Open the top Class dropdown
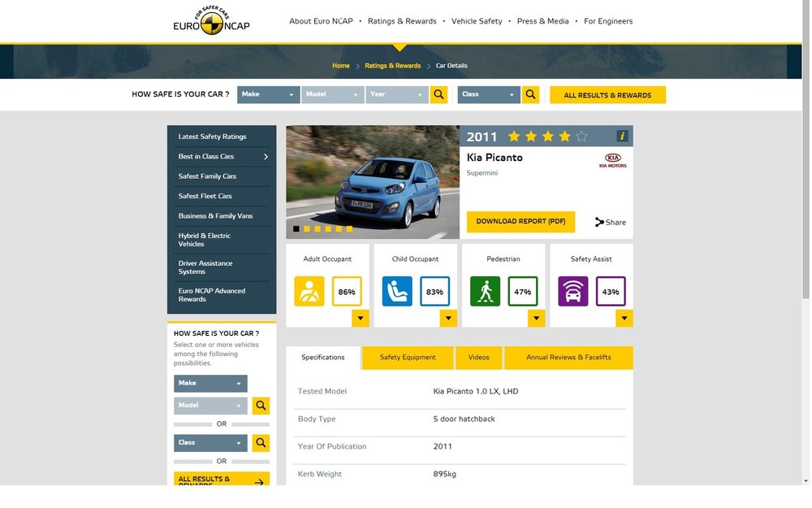The height and width of the screenshot is (508, 812). 489,94
